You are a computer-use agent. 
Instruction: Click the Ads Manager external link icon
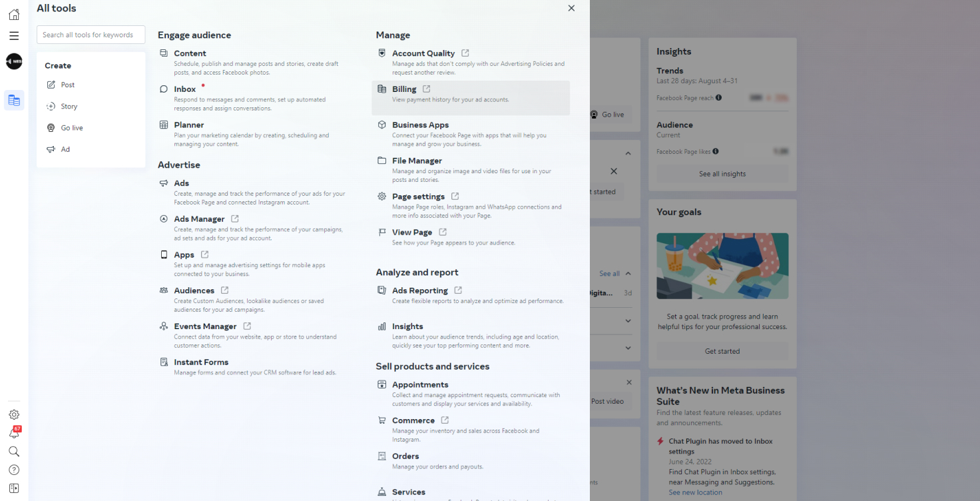(235, 219)
